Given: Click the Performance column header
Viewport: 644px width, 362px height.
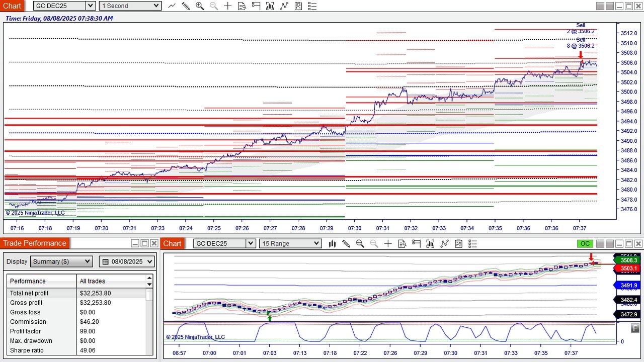Looking at the screenshot, I should [42, 281].
